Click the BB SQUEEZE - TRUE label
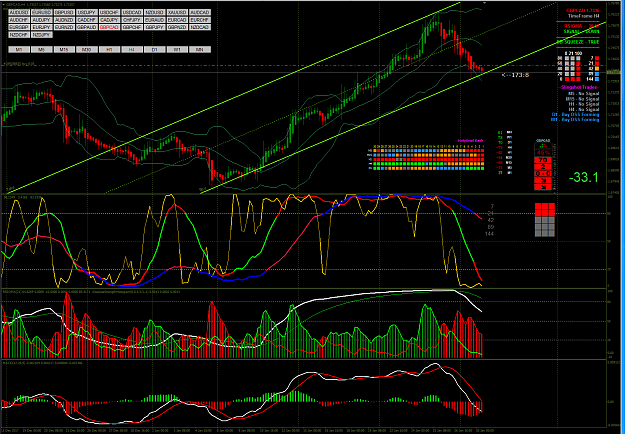This screenshot has height=434, width=625. click(x=578, y=42)
